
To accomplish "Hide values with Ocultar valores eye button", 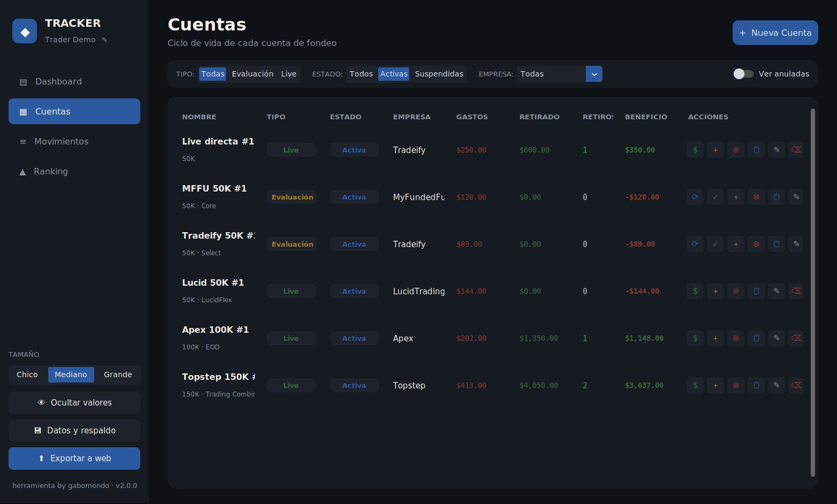I will coord(74,403).
